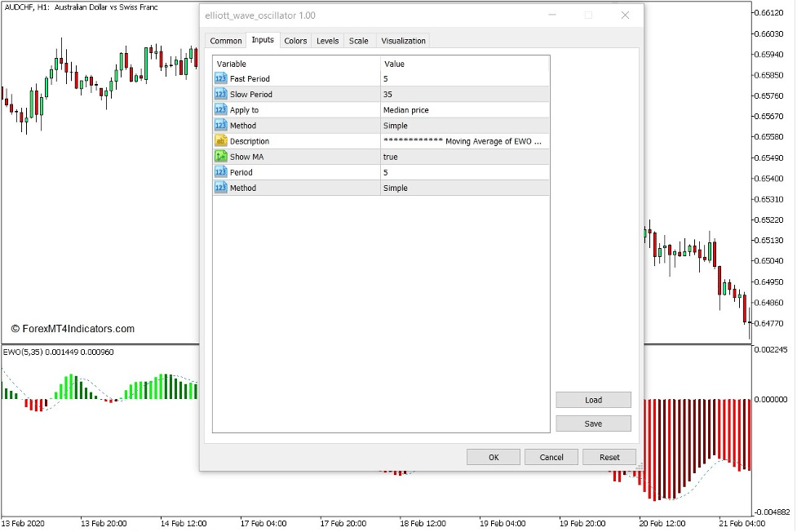Click the green chart icon beside Show MA
The image size is (797, 532).
tap(220, 156)
